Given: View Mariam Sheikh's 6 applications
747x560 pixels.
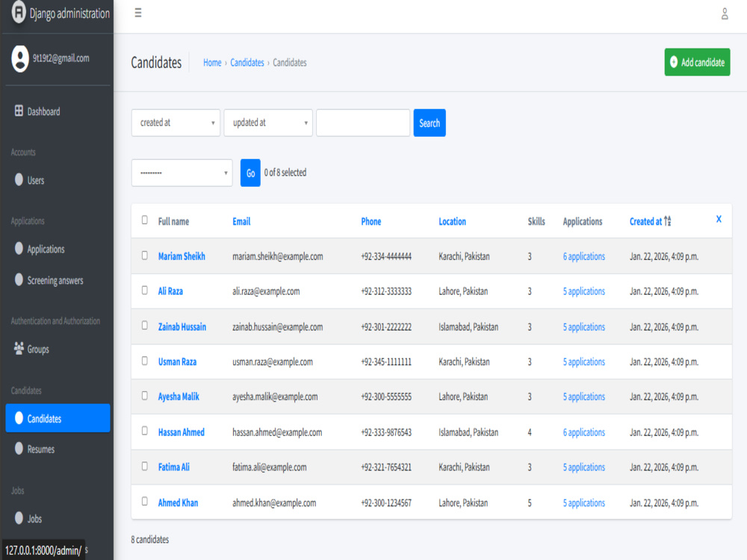Looking at the screenshot, I should [x=583, y=256].
